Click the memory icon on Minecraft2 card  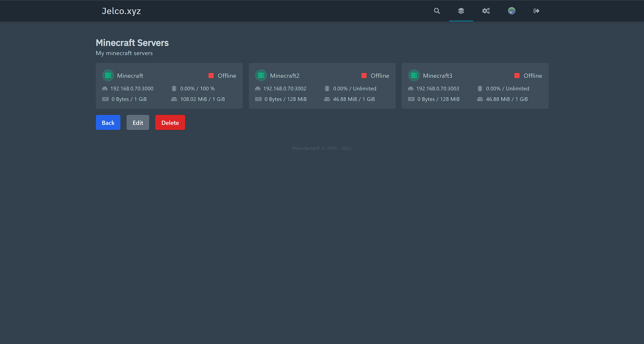(x=258, y=99)
